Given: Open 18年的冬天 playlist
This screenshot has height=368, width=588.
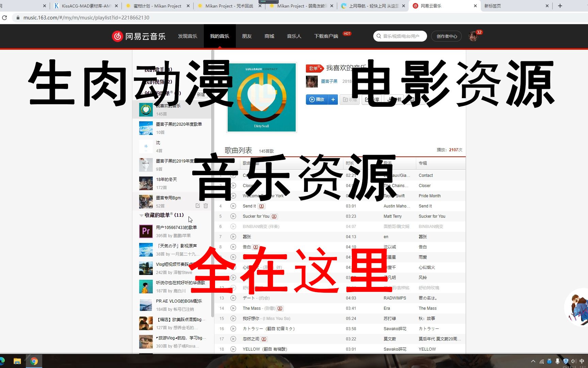Looking at the screenshot, I should click(172, 183).
